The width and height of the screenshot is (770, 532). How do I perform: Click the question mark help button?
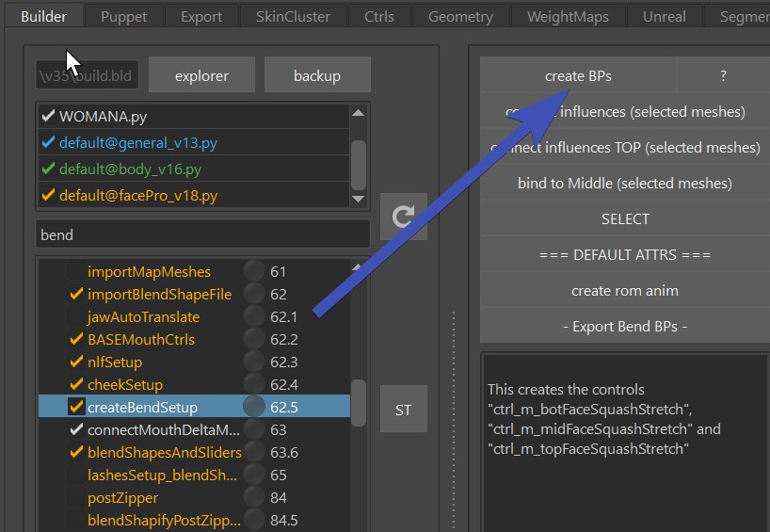pos(723,75)
